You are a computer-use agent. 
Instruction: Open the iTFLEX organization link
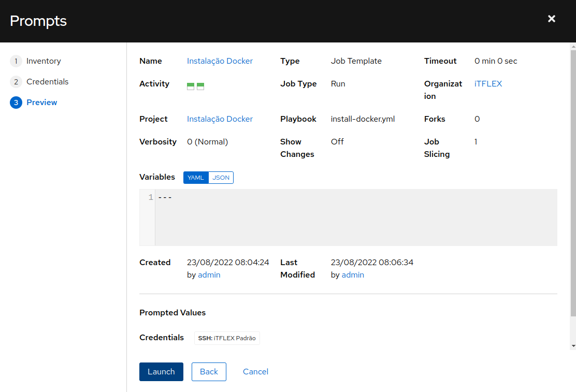point(488,84)
